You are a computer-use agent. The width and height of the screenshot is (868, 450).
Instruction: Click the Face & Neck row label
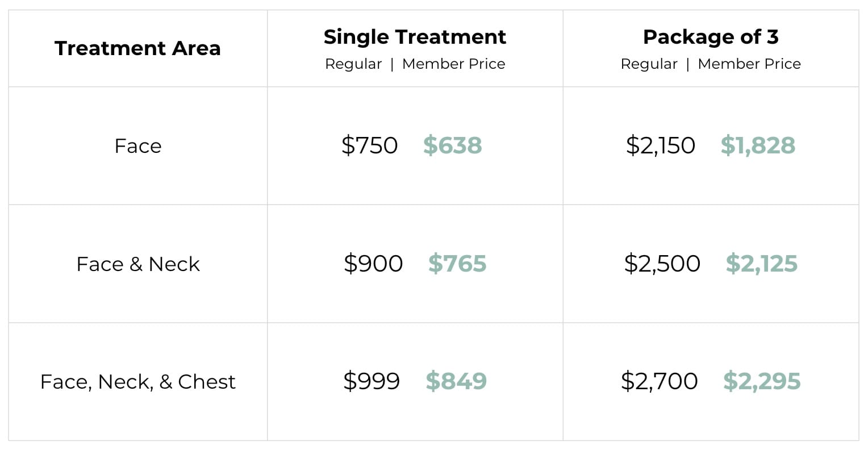pyautogui.click(x=138, y=264)
